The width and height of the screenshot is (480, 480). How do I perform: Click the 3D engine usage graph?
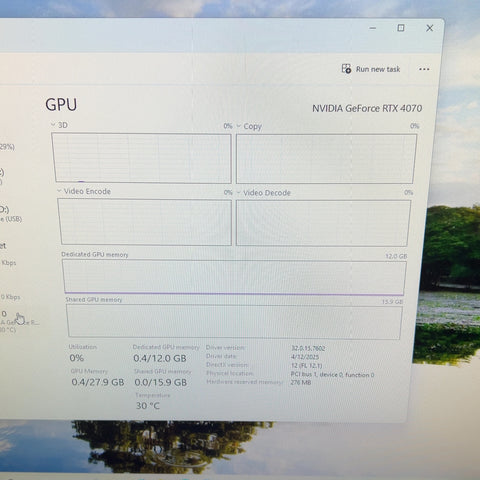(x=141, y=158)
